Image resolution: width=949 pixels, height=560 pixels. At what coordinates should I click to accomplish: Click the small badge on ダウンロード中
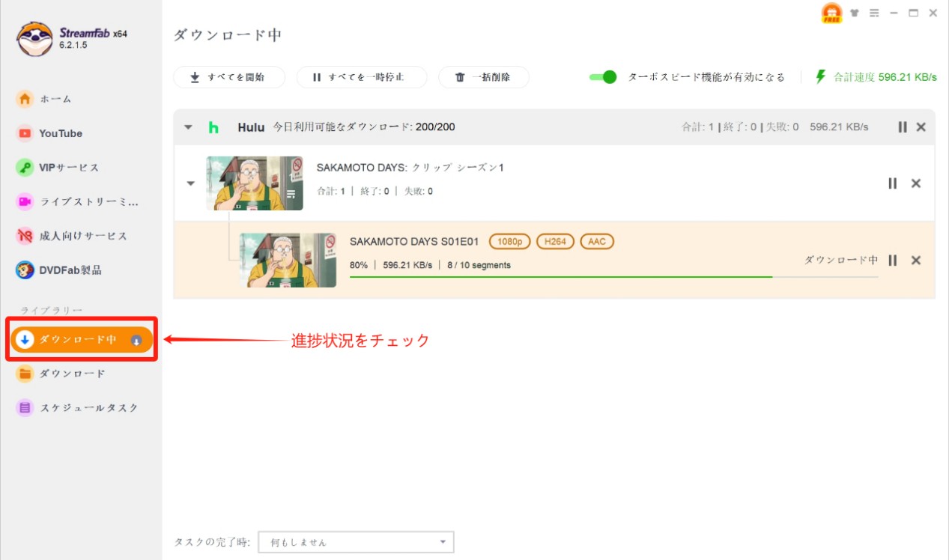click(136, 340)
